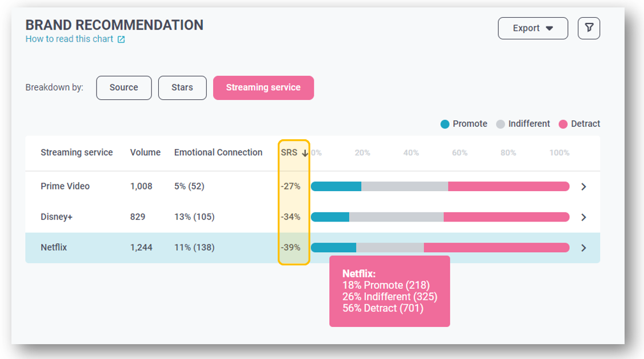Click the Detract legend dot
Screen dimensions: 644x359
point(563,124)
